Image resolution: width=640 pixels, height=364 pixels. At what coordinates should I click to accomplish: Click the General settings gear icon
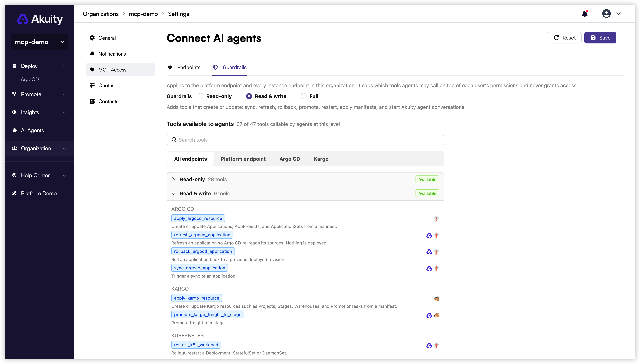click(x=92, y=38)
